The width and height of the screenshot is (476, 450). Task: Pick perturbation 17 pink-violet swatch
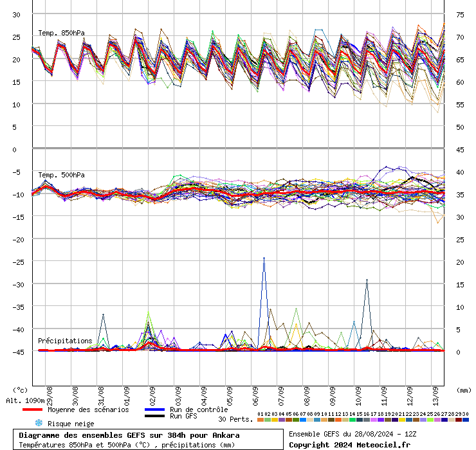[x=373, y=420]
